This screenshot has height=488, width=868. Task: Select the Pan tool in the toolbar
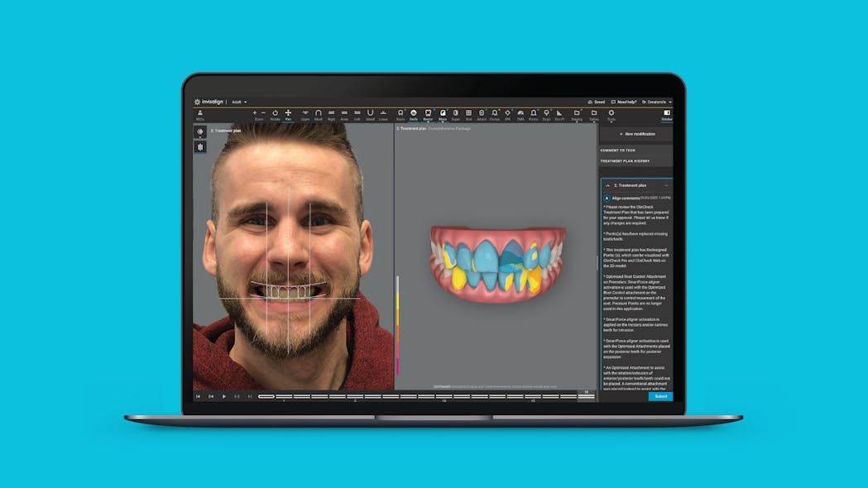pyautogui.click(x=288, y=113)
